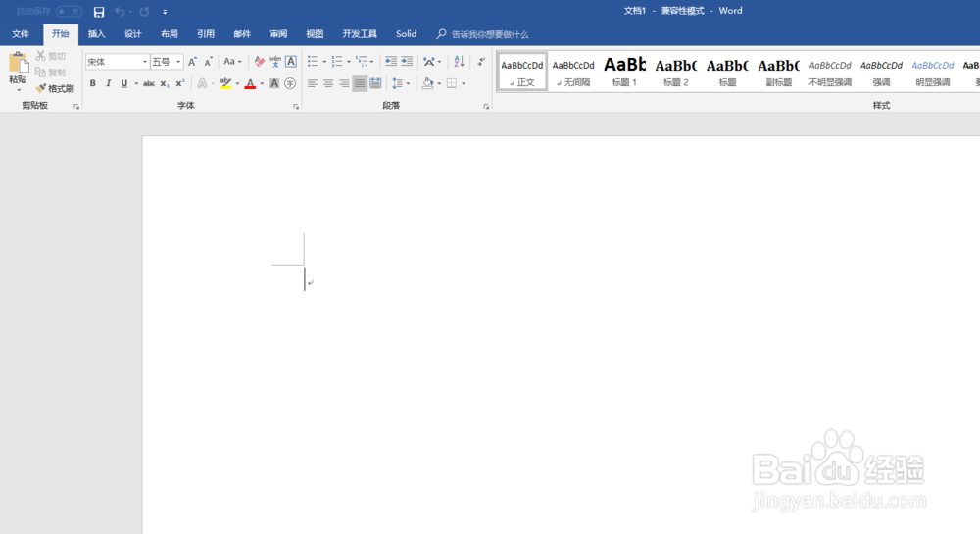This screenshot has width=980, height=534.
Task: Toggle Underline formatting
Action: click(x=124, y=83)
